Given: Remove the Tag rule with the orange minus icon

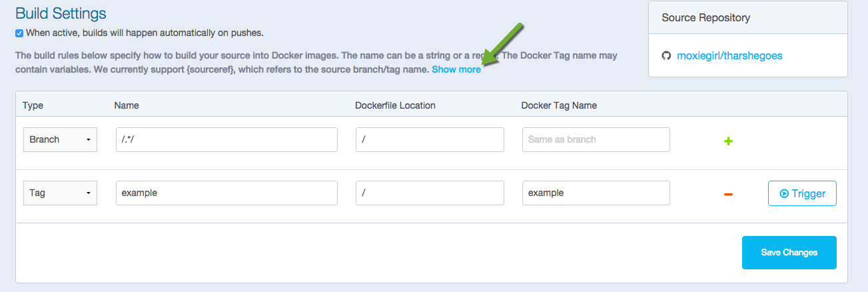Looking at the screenshot, I should (728, 194).
